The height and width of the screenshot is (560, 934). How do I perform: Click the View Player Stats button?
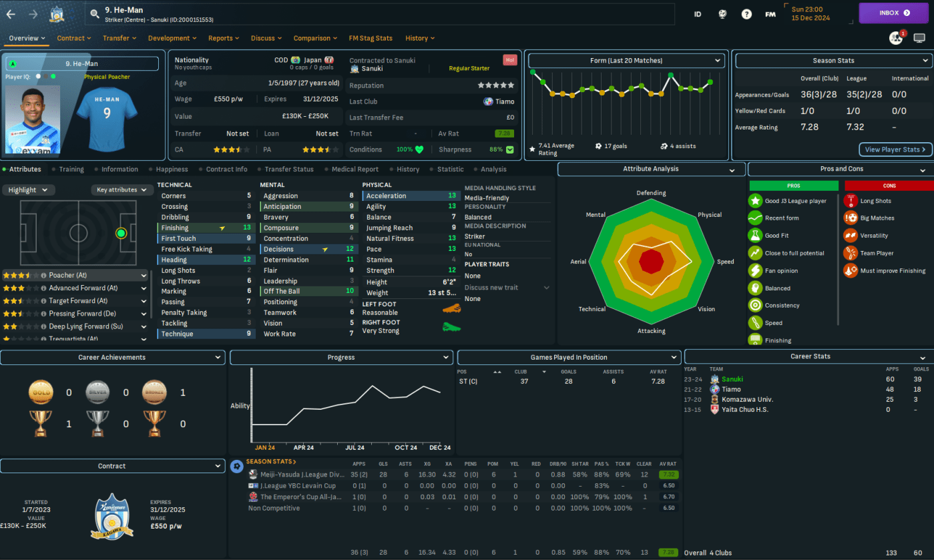tap(895, 150)
